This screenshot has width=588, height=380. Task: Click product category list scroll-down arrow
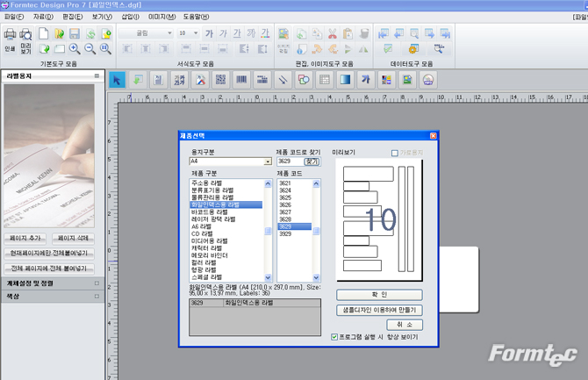[268, 277]
